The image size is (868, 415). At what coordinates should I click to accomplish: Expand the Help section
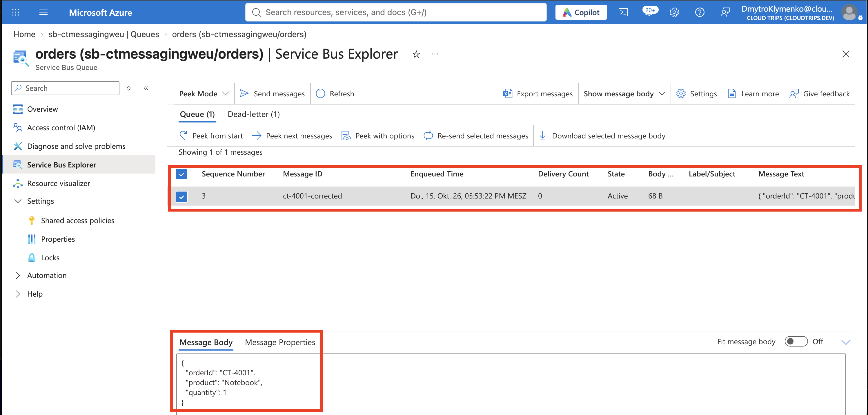[18, 294]
